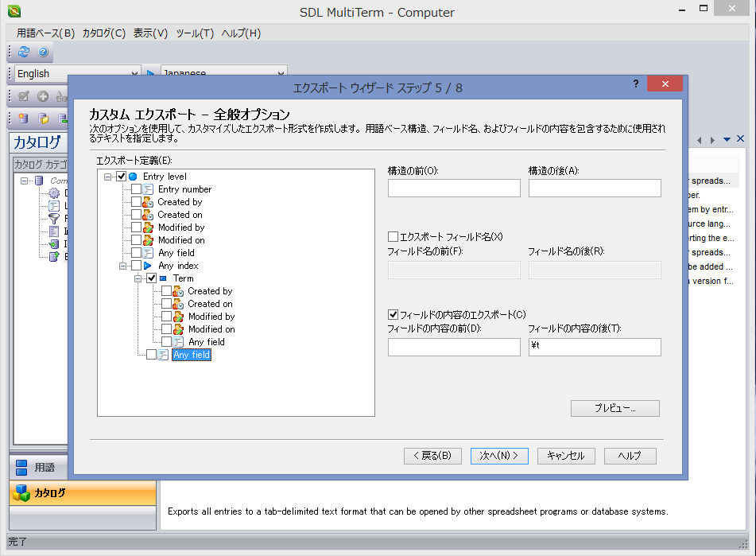The height and width of the screenshot is (556, 756).
Task: Uncheck the Entry level checkbox
Action: click(x=122, y=177)
